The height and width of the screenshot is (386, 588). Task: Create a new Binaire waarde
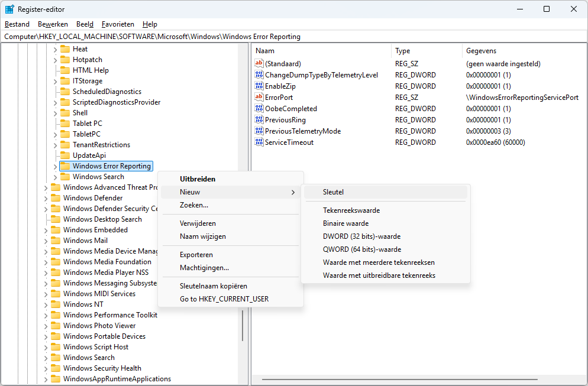[x=386, y=223]
